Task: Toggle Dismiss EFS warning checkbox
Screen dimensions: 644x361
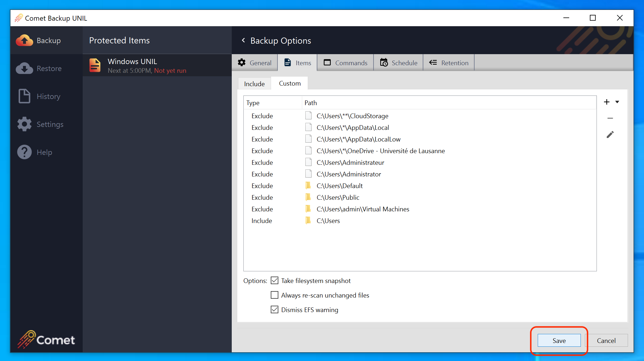Action: pos(275,310)
